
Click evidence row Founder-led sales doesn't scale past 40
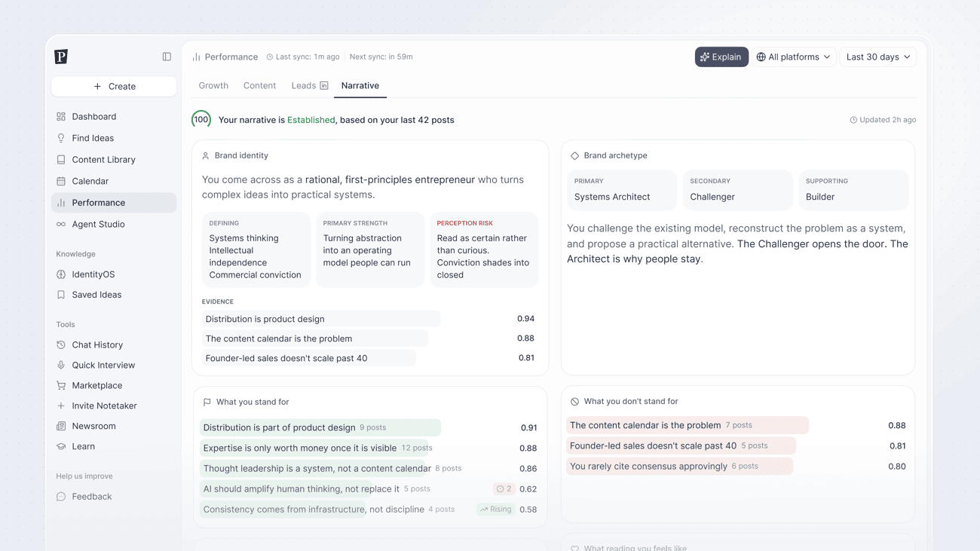pos(369,358)
